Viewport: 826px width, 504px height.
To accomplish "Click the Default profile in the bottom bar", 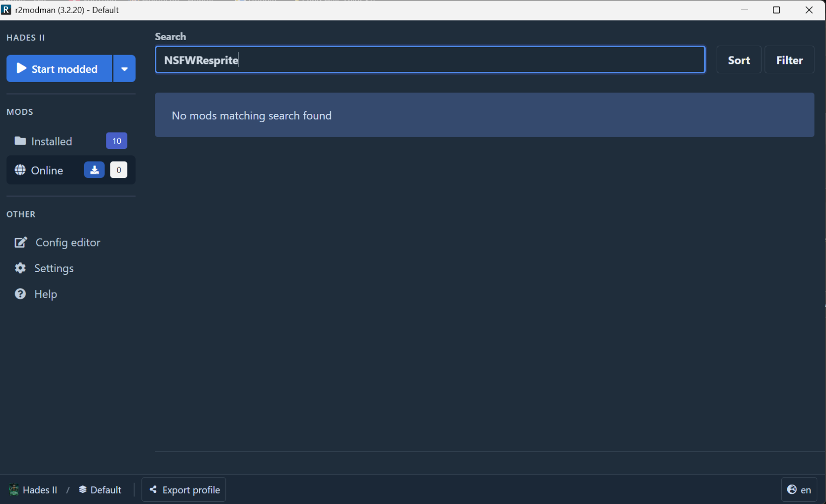I will pyautogui.click(x=100, y=490).
